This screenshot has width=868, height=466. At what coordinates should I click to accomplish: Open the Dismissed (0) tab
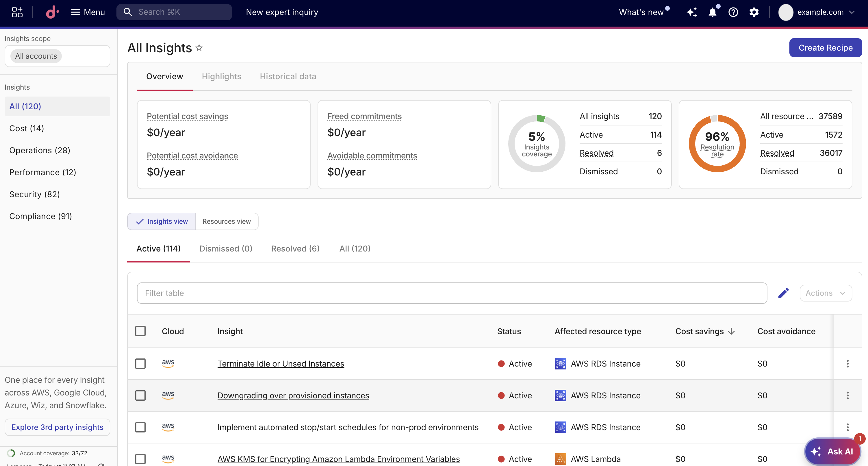click(x=226, y=249)
